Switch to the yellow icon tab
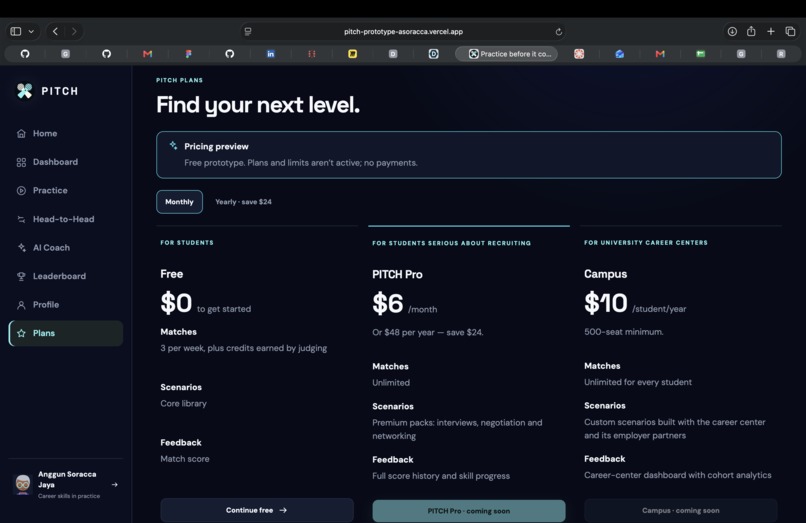Image resolution: width=806 pixels, height=523 pixels. (x=352, y=53)
